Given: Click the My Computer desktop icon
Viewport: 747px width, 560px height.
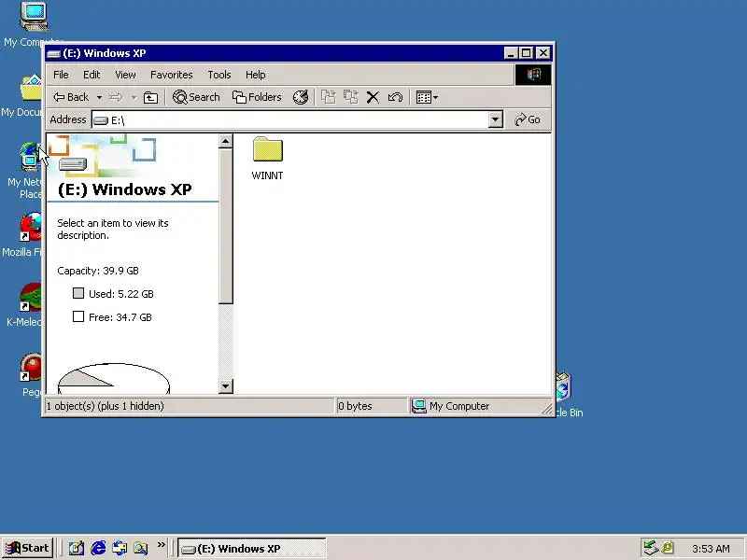Looking at the screenshot, I should 34,17.
